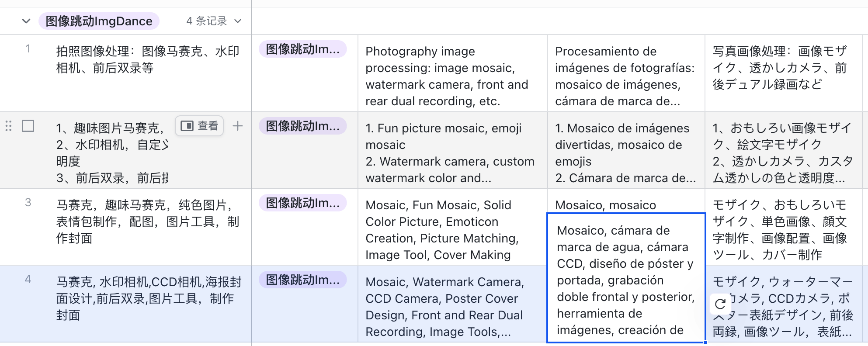
Task: Click the row number 1
Action: tap(28, 48)
